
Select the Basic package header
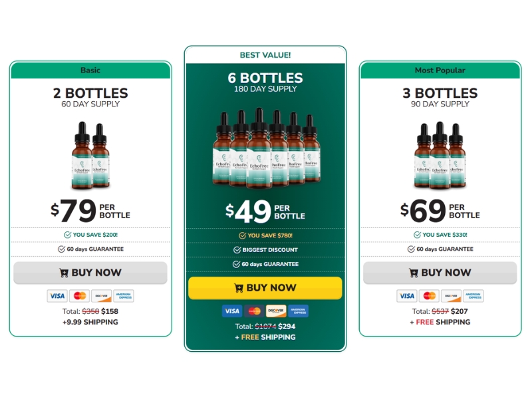[x=90, y=70]
